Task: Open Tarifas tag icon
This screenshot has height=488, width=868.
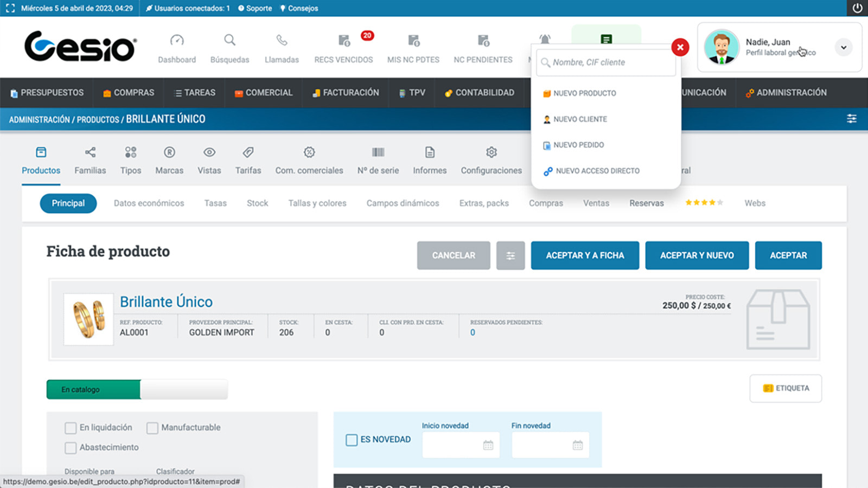Action: (x=248, y=152)
